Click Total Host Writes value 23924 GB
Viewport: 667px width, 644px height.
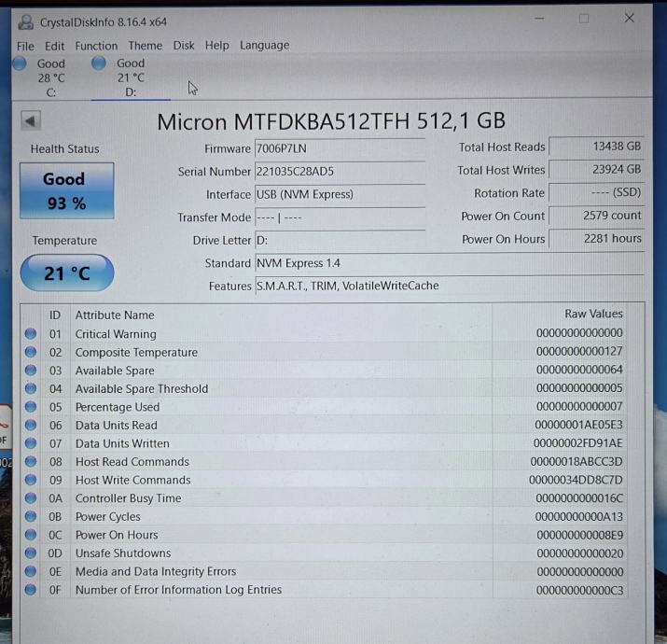(596, 170)
